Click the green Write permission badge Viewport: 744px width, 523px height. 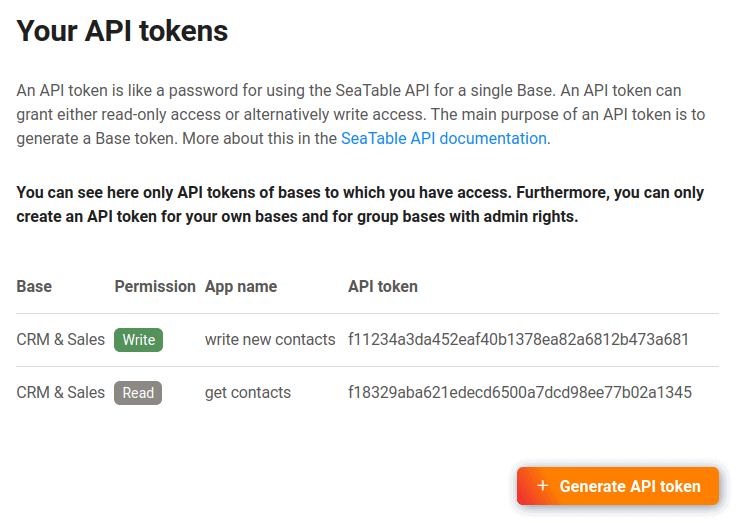pyautogui.click(x=138, y=340)
